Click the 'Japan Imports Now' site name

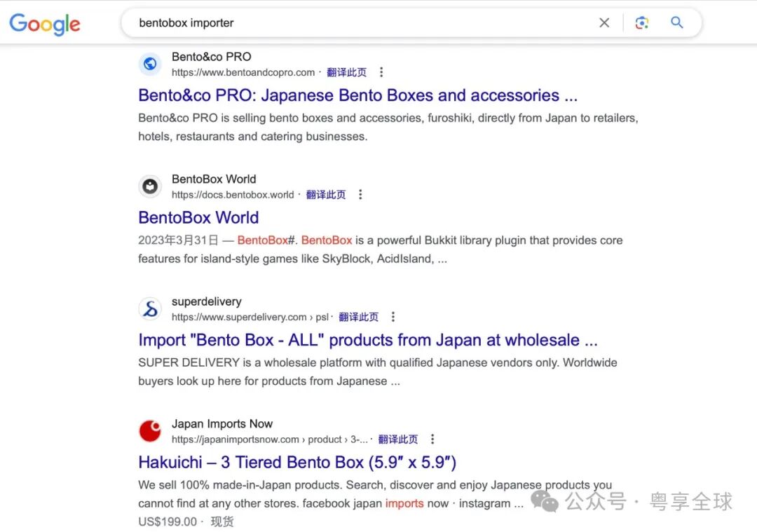pyautogui.click(x=222, y=424)
